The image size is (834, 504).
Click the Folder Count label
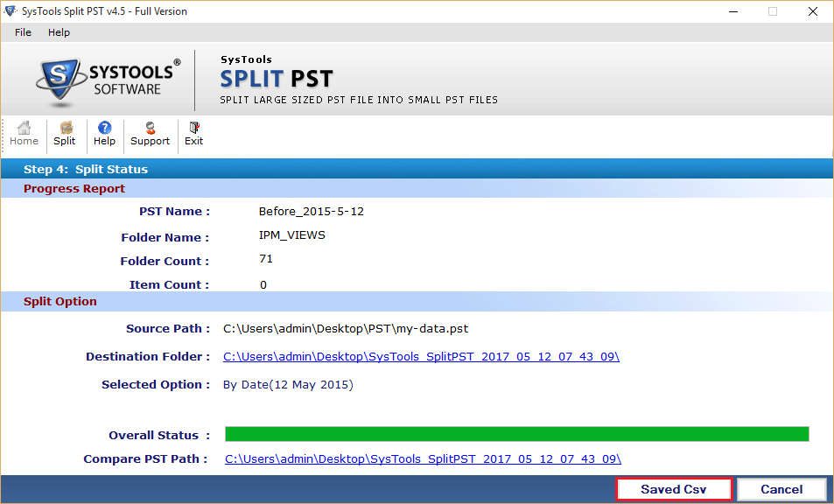[165, 261]
